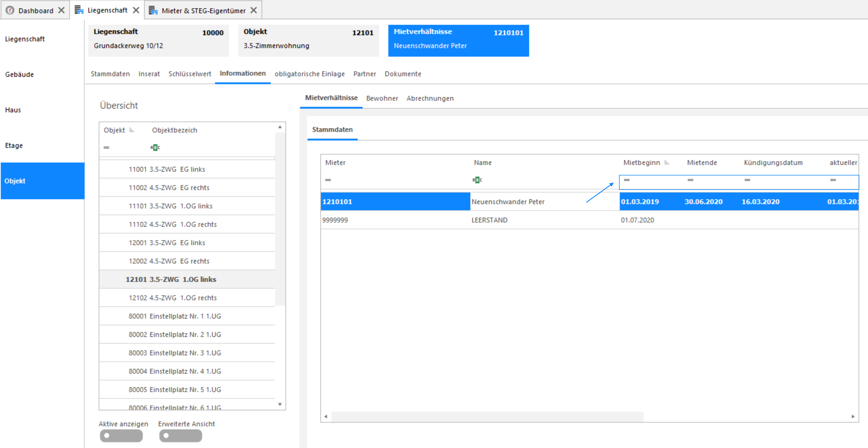Image resolution: width=868 pixels, height=448 pixels.
Task: Click right arrow of horizontal table scrollbar
Action: (853, 417)
